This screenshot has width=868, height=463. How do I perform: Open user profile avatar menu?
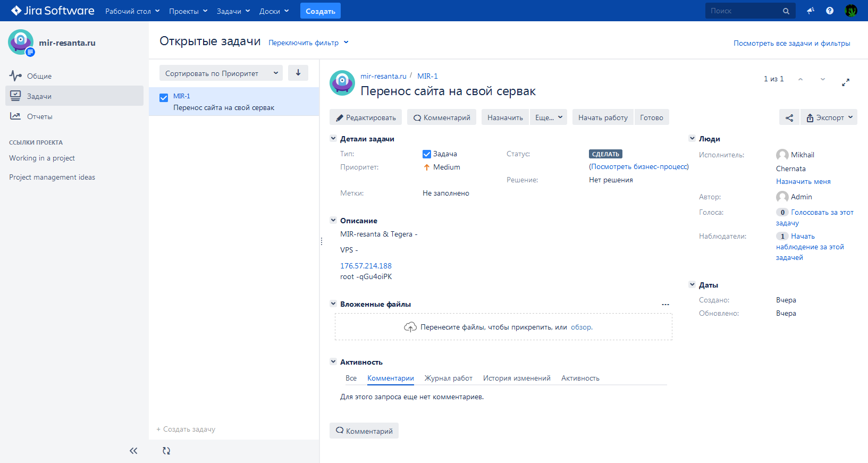pos(851,11)
